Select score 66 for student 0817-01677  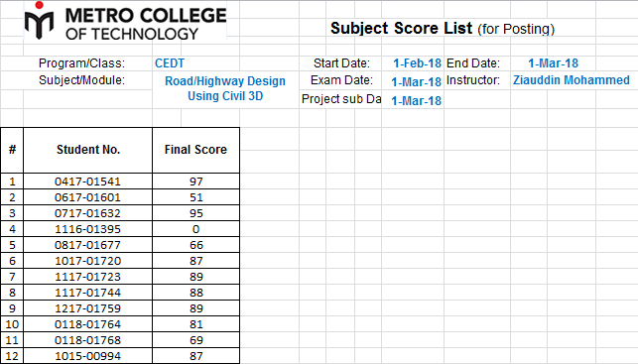click(x=195, y=245)
